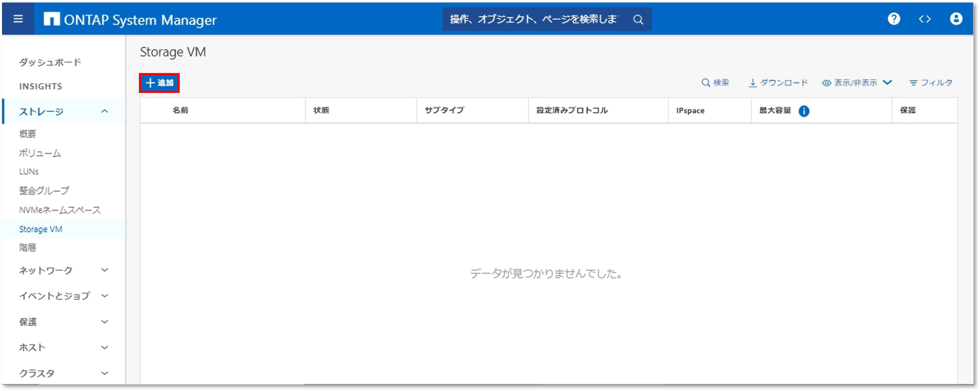Expand the ネットワーク section
Viewport: 980px width, 391px height.
[x=64, y=271]
